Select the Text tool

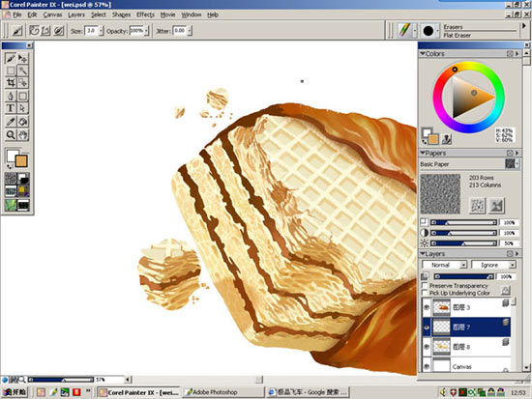pyautogui.click(x=11, y=108)
